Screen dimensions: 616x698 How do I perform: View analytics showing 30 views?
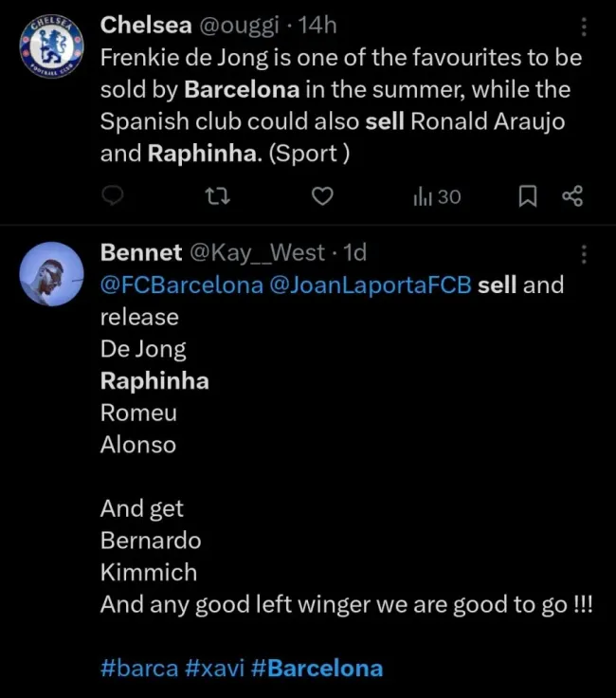[437, 196]
